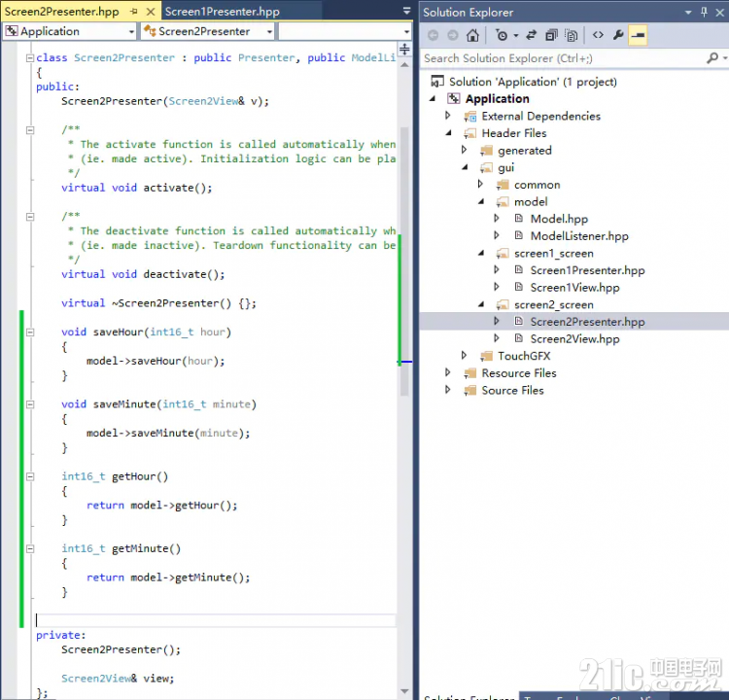This screenshot has height=700, width=729.
Task: Open Properties via the wrench icon
Action: click(x=618, y=35)
